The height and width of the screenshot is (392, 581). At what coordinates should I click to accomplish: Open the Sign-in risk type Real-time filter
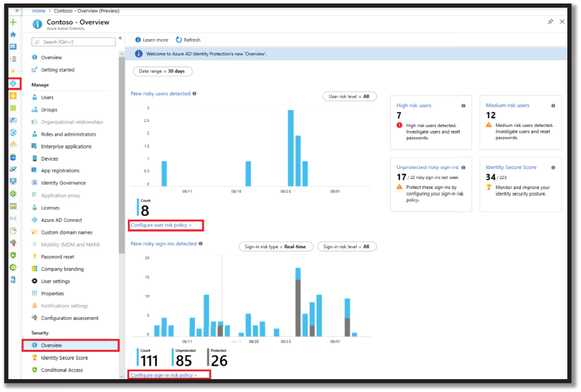point(276,247)
